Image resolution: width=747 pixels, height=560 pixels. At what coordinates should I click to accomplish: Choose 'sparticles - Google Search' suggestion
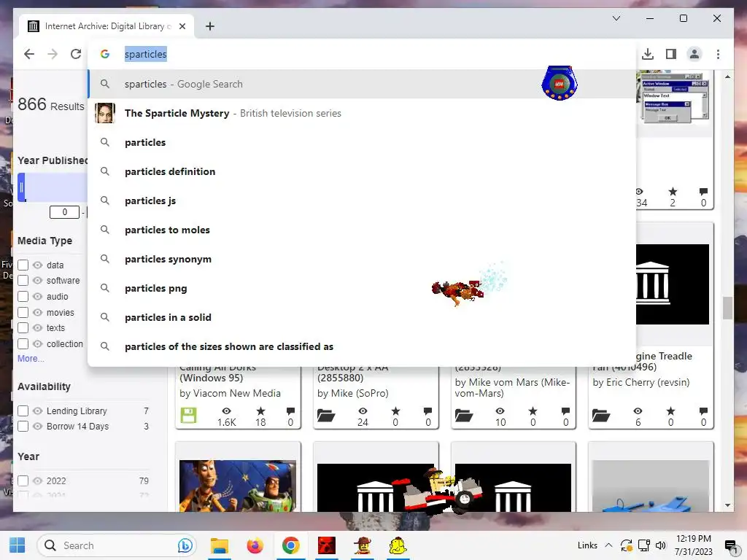[x=362, y=84]
